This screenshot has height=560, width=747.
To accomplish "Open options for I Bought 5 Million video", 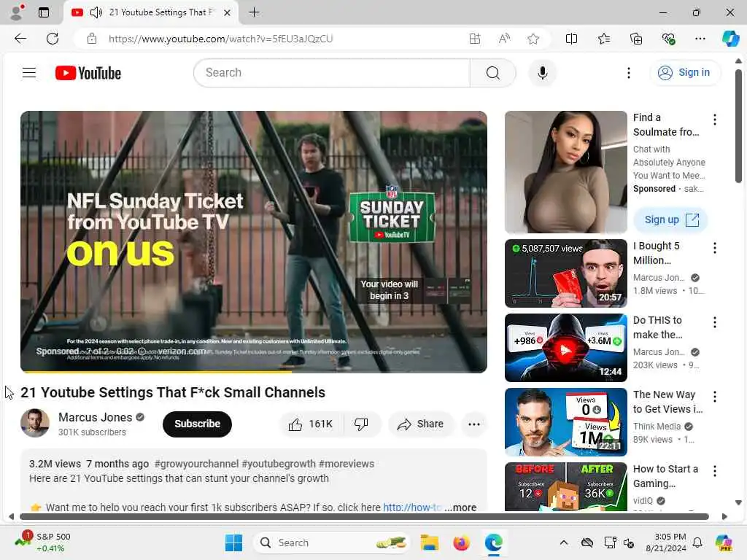I will (715, 248).
